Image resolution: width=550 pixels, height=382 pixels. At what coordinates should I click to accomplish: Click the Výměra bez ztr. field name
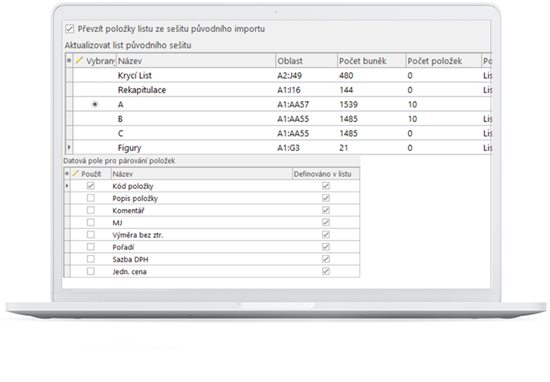[138, 235]
